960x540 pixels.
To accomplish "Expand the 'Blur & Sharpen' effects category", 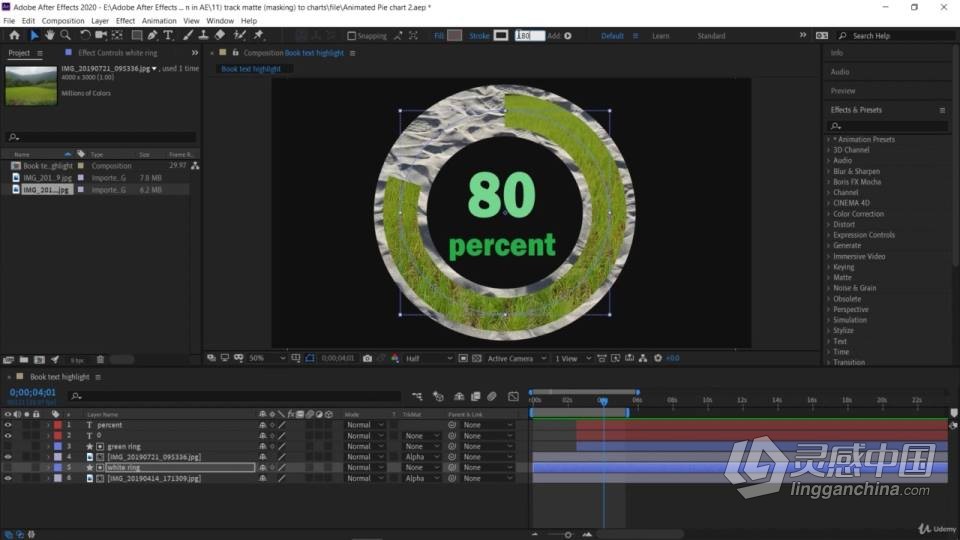I will pos(829,171).
